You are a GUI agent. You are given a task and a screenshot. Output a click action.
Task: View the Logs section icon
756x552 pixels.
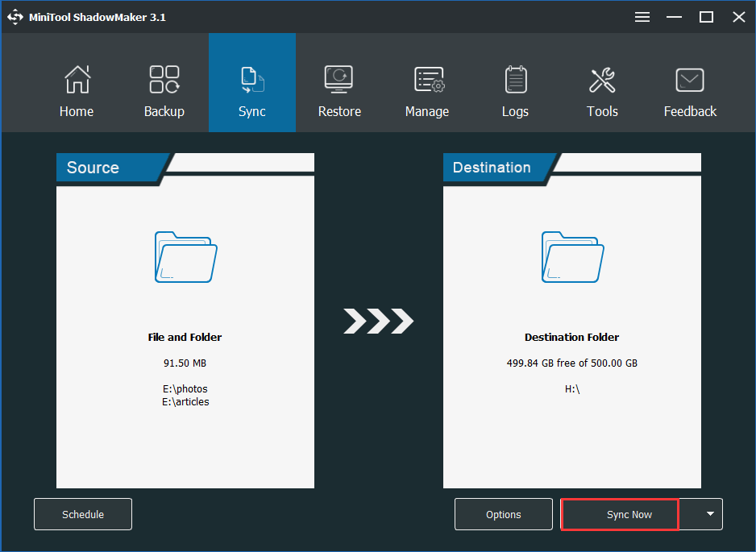click(515, 79)
